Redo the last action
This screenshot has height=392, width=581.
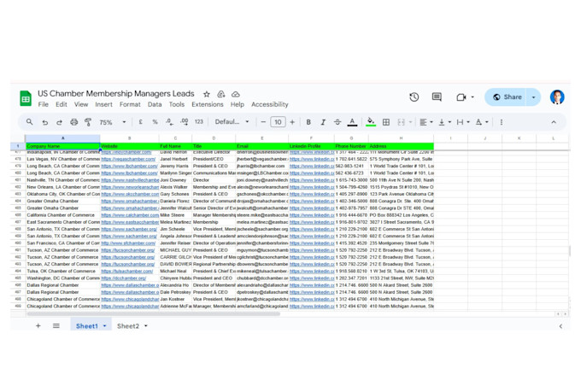(x=59, y=122)
